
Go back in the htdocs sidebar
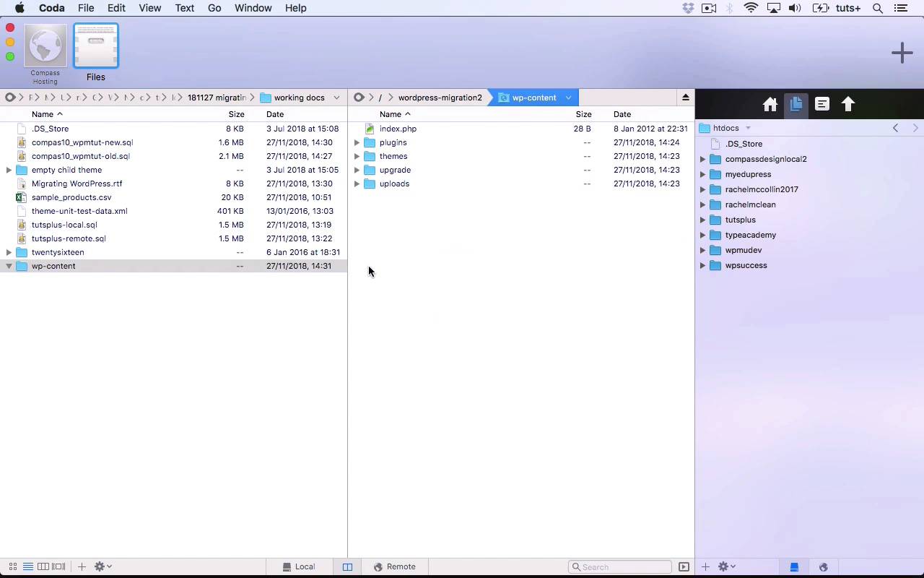pos(896,128)
